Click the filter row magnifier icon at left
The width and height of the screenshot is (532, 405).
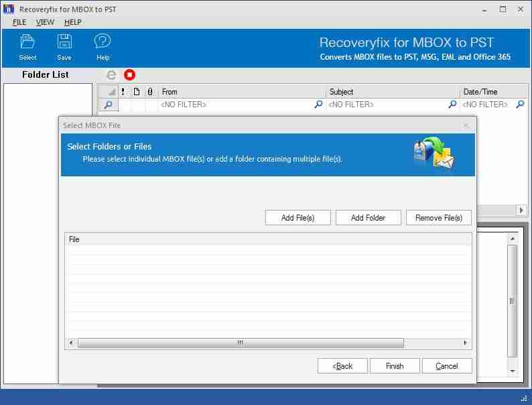109,105
